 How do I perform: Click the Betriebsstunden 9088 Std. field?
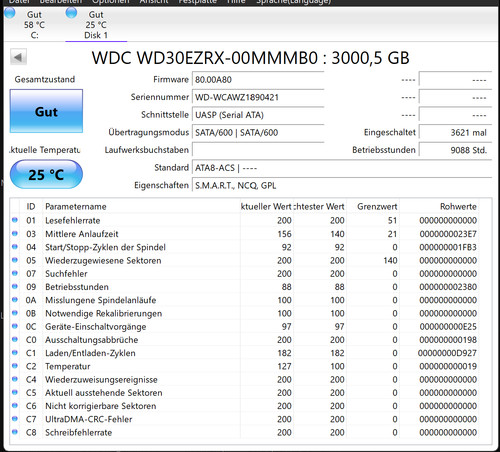click(455, 150)
